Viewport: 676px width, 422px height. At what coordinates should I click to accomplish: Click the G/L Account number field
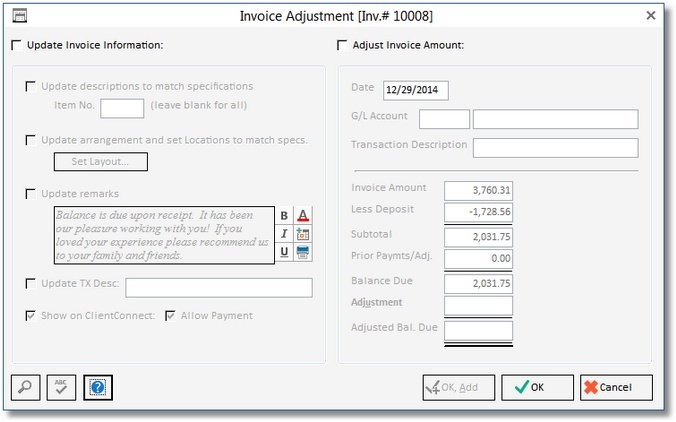[x=444, y=119]
